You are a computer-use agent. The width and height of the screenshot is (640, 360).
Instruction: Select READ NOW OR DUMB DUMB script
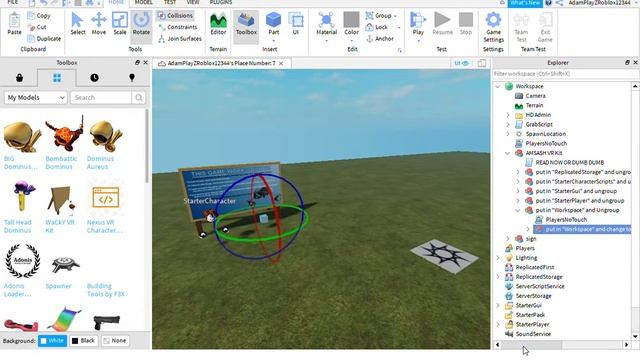[569, 162]
